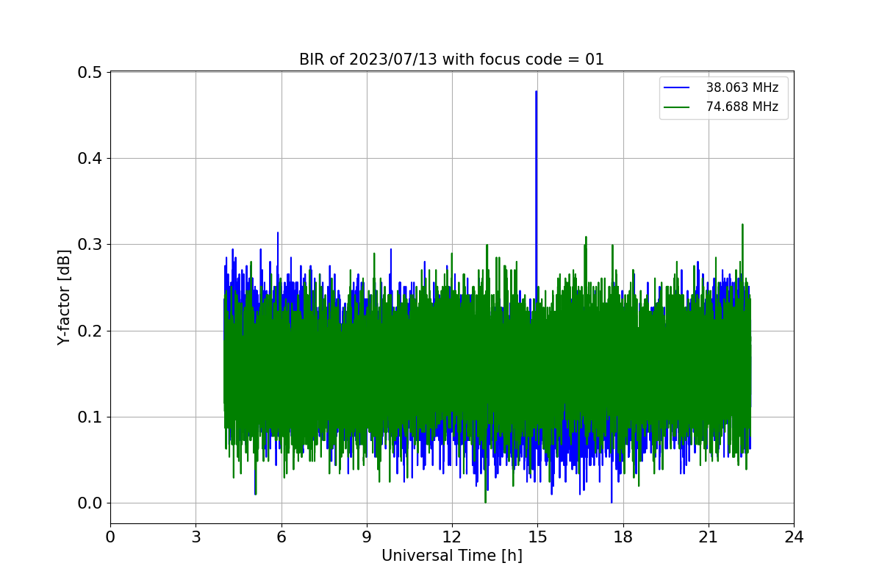Click the x-axis tick label '6'
Image resolution: width=882 pixels, height=588 pixels.
pos(281,537)
